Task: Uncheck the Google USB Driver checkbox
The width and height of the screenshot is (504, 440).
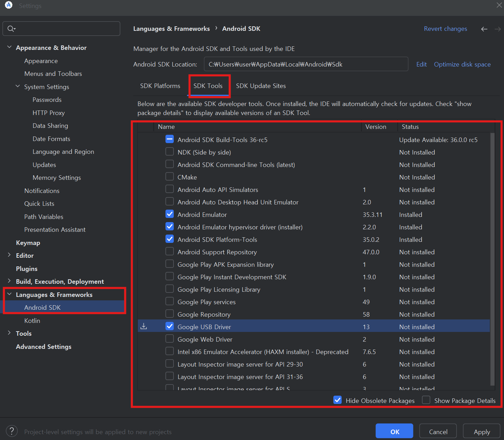Action: [170, 326]
